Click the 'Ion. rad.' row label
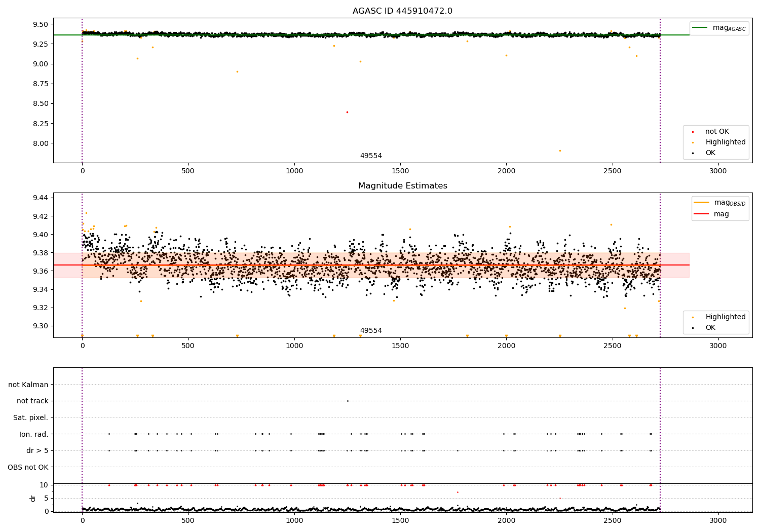The width and height of the screenshot is (760, 532). [34, 434]
